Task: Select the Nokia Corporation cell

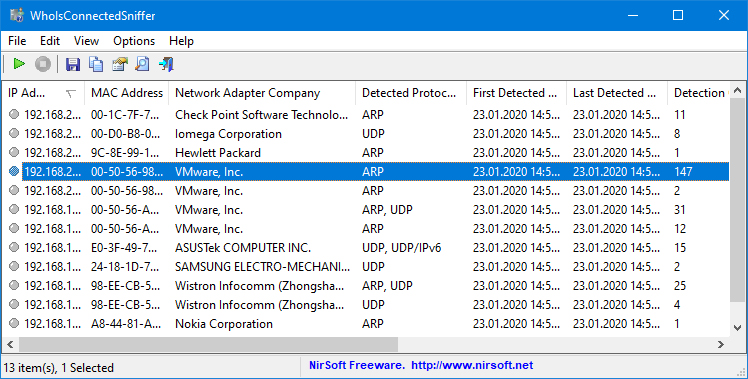Action: click(224, 324)
